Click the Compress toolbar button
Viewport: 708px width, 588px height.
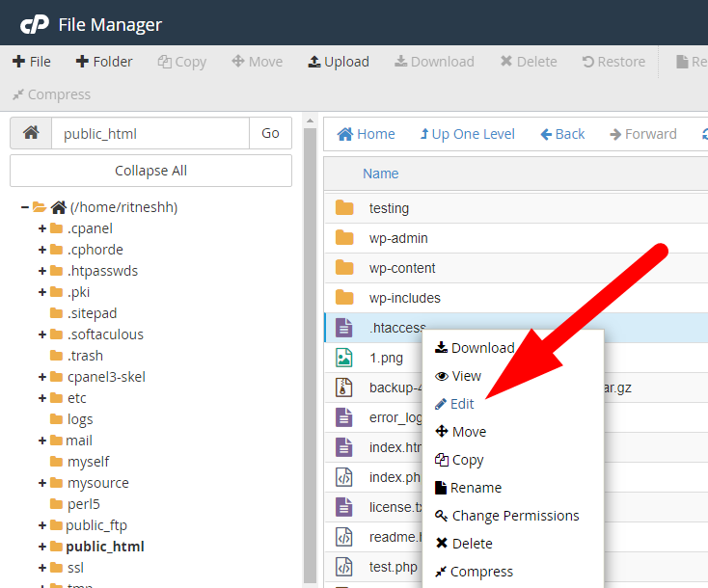point(51,94)
